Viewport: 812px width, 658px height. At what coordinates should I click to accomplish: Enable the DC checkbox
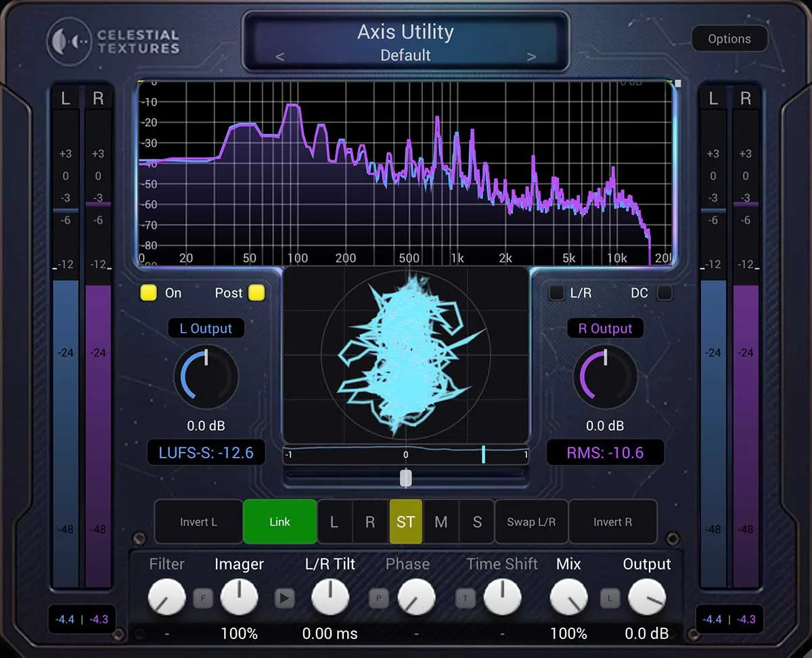pyautogui.click(x=664, y=293)
